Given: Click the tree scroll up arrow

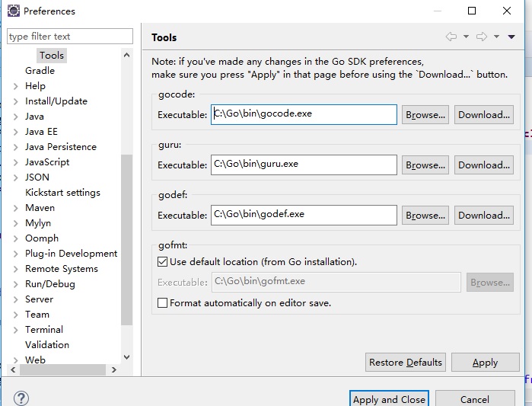Looking at the screenshot, I should coord(126,55).
